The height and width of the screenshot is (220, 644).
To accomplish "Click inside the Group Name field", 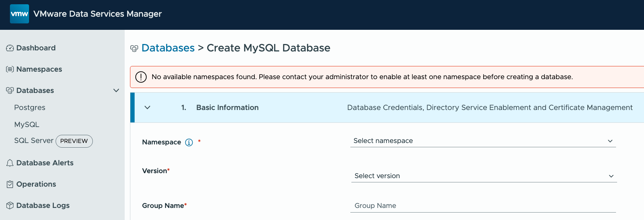I will pyautogui.click(x=483, y=206).
